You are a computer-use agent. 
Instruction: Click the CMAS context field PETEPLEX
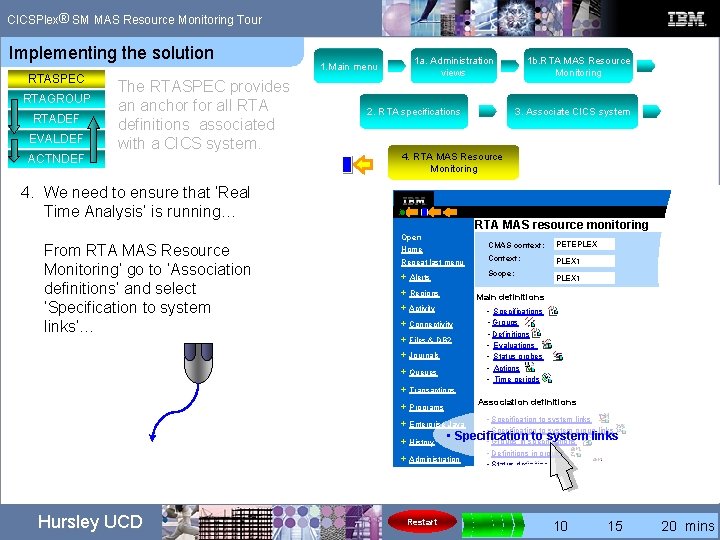point(584,244)
